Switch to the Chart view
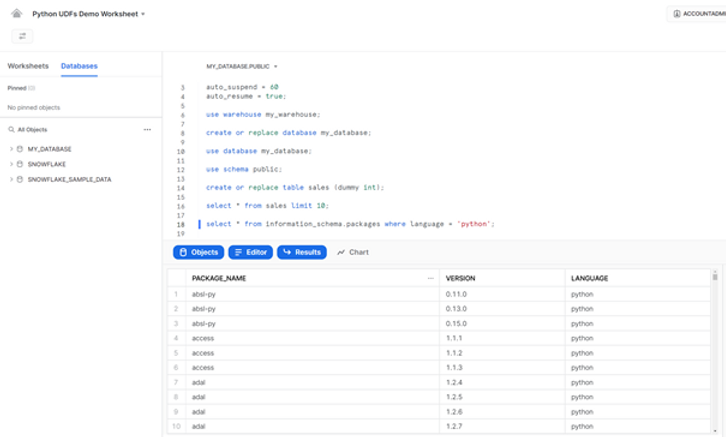Screen dimensions: 726x437 click(353, 252)
